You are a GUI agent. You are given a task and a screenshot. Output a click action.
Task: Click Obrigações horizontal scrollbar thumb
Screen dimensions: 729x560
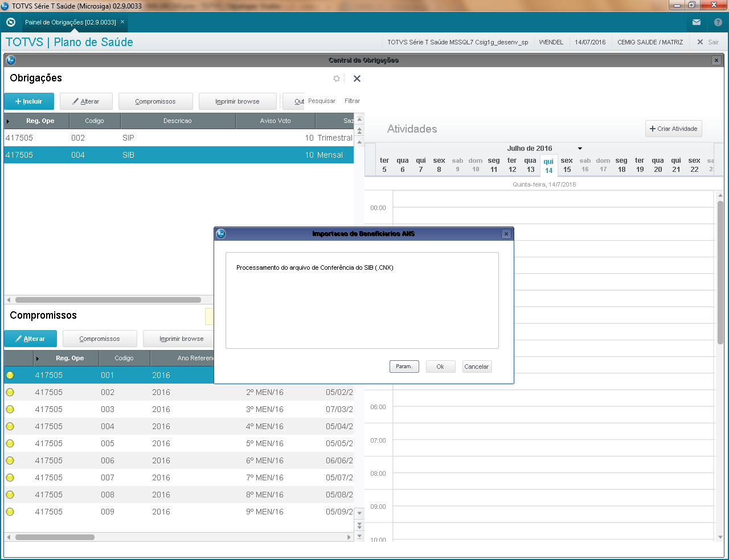point(108,300)
